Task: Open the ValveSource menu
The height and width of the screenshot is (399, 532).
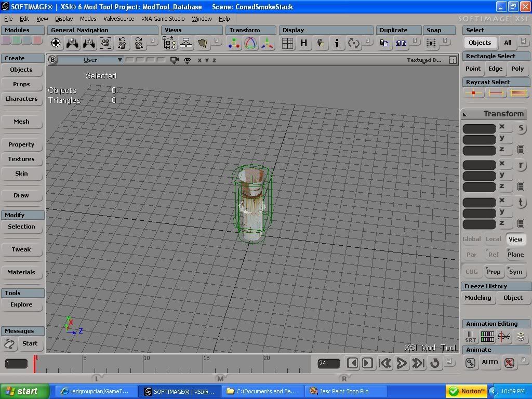Action: coord(119,19)
